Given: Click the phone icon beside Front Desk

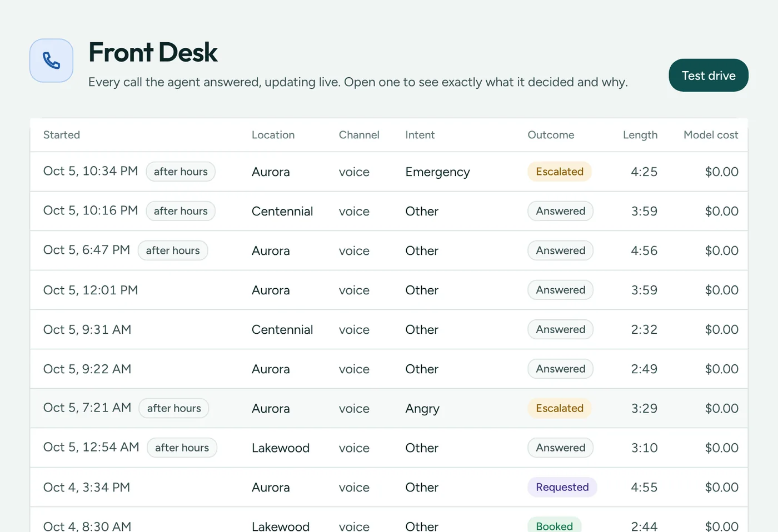Looking at the screenshot, I should point(51,61).
